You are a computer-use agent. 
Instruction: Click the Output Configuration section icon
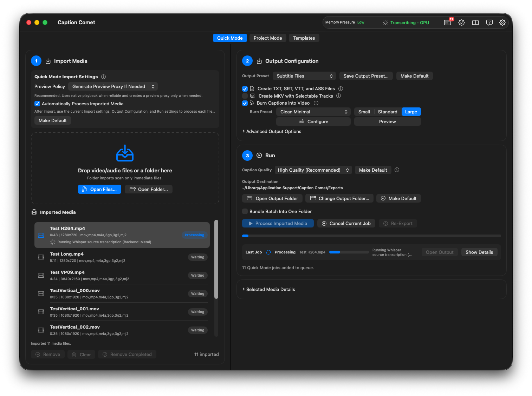(x=259, y=61)
